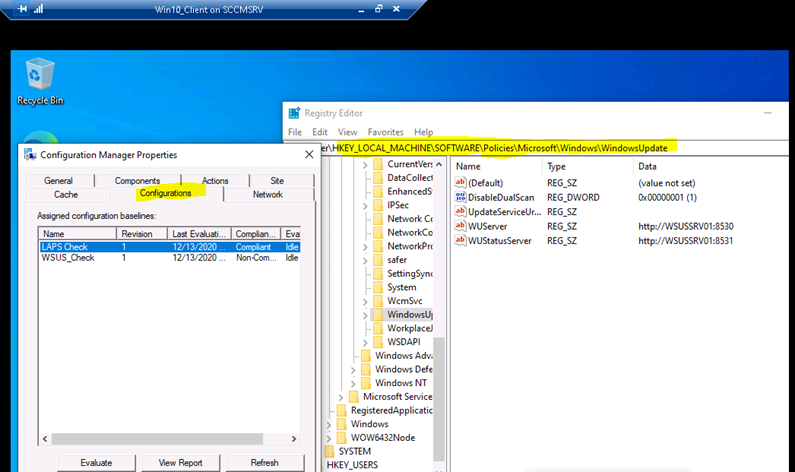Screen dimensions: 795x472
Task: Click the View Report button
Action: pos(180,462)
